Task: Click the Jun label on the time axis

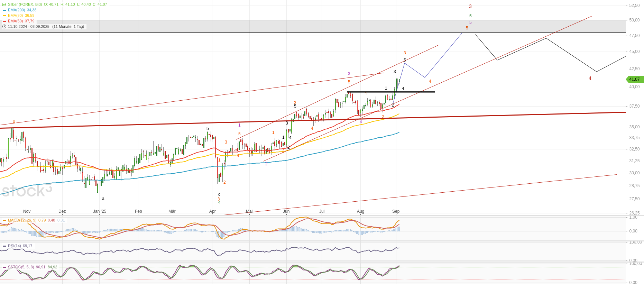Action: pos(286,211)
